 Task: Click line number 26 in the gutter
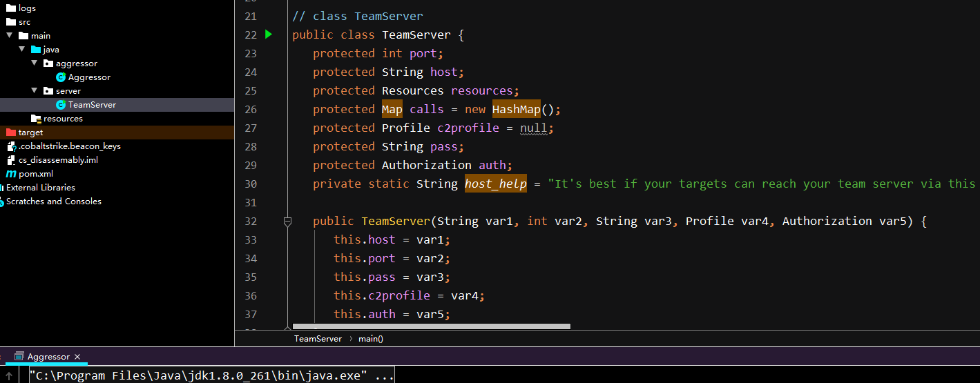(250, 109)
